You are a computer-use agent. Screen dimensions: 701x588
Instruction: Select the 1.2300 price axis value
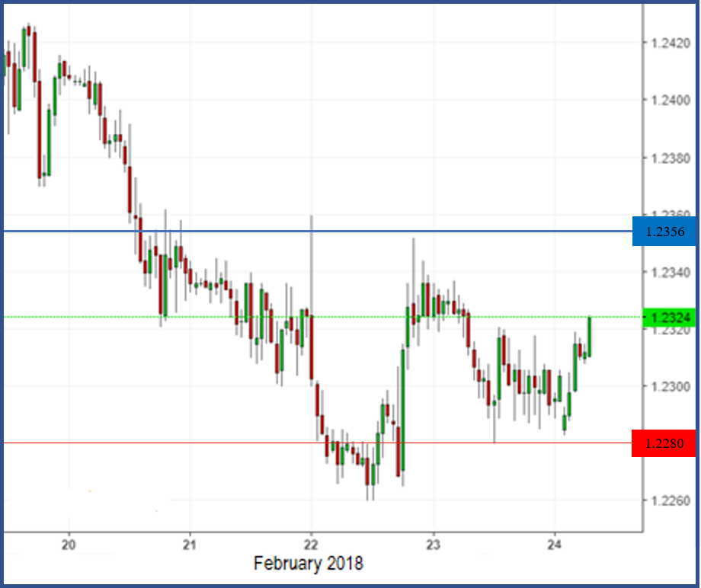(x=671, y=386)
